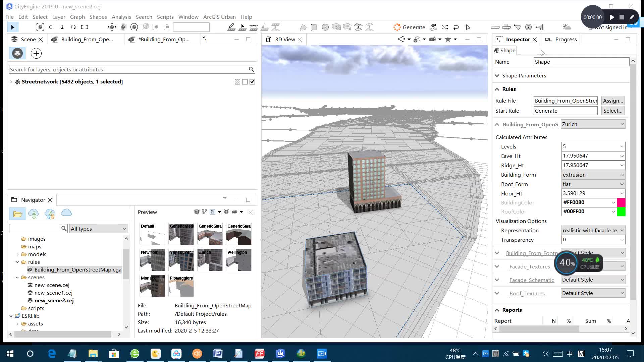Screen dimensions: 644x362
Task: Click the add layer icon in Scene panel
Action: (x=36, y=53)
